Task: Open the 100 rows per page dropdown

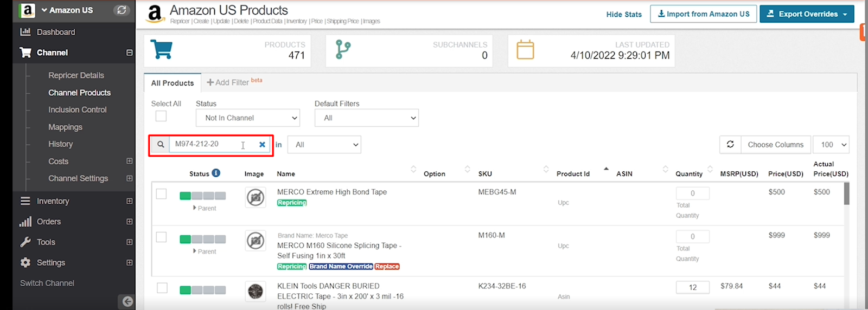Action: [832, 145]
